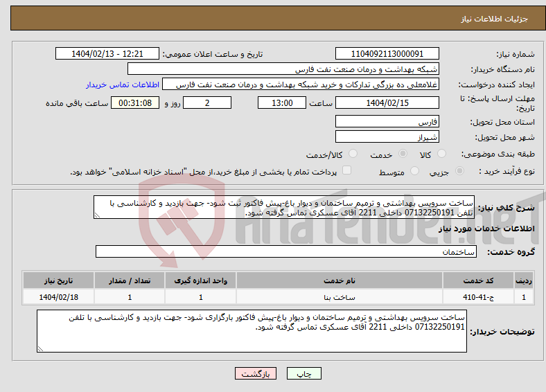This screenshot has height=392, width=546.
Task: Click the remaining time field 00:31:08
Action: tap(135, 103)
